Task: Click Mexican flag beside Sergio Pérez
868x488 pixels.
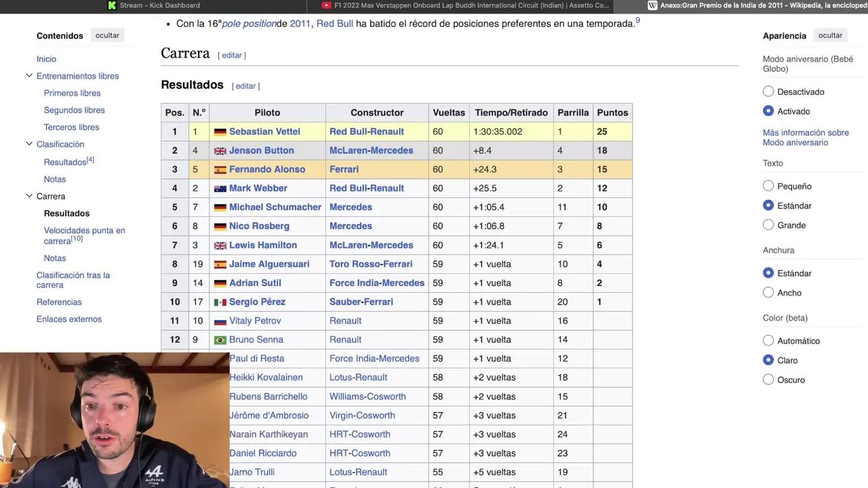Action: (220, 302)
